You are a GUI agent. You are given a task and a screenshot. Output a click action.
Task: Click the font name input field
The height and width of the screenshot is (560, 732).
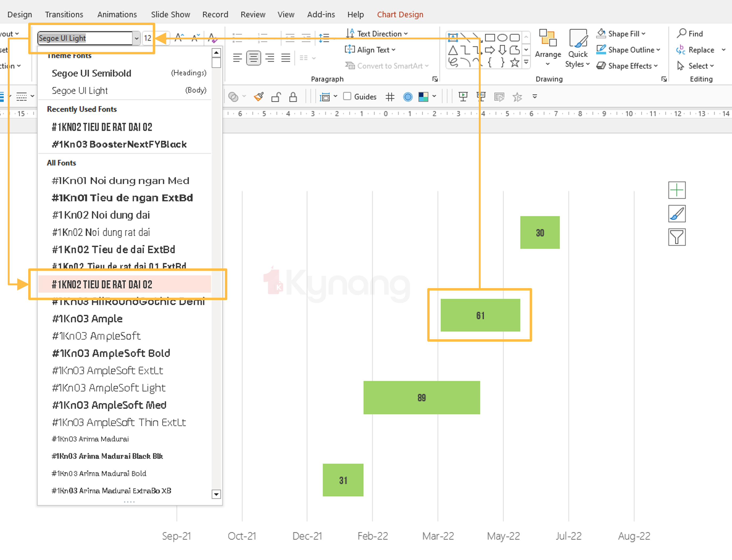click(85, 38)
